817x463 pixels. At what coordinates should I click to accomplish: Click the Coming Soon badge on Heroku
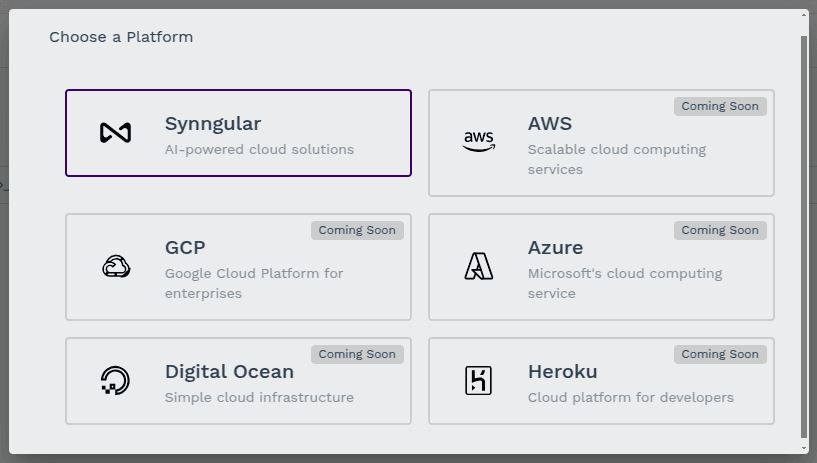pyautogui.click(x=720, y=354)
